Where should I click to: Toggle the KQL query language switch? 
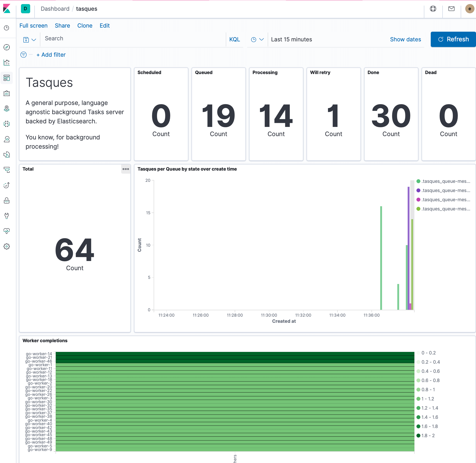click(x=234, y=39)
